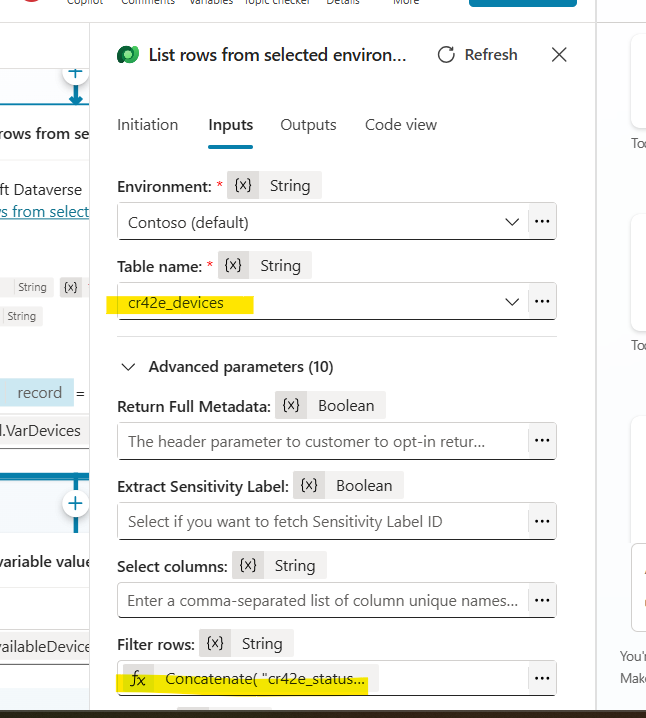Click into the Select columns input field

pos(323,600)
